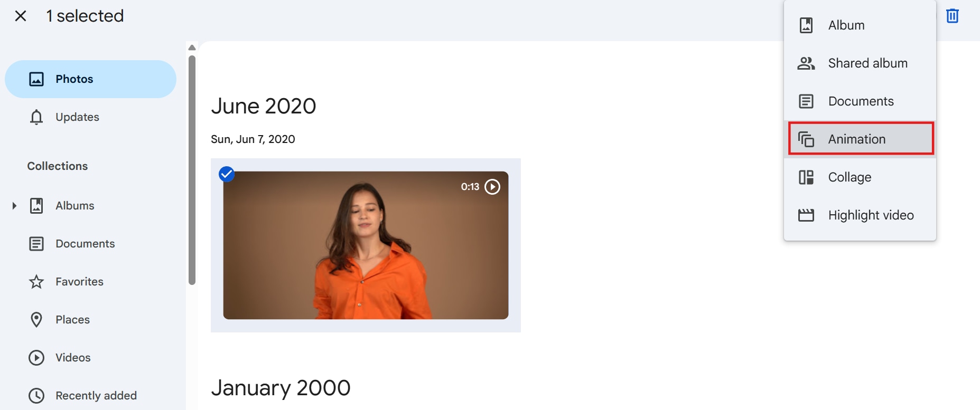Open Favorites star icon in sidebar
Screen dimensions: 980x410
pos(36,282)
